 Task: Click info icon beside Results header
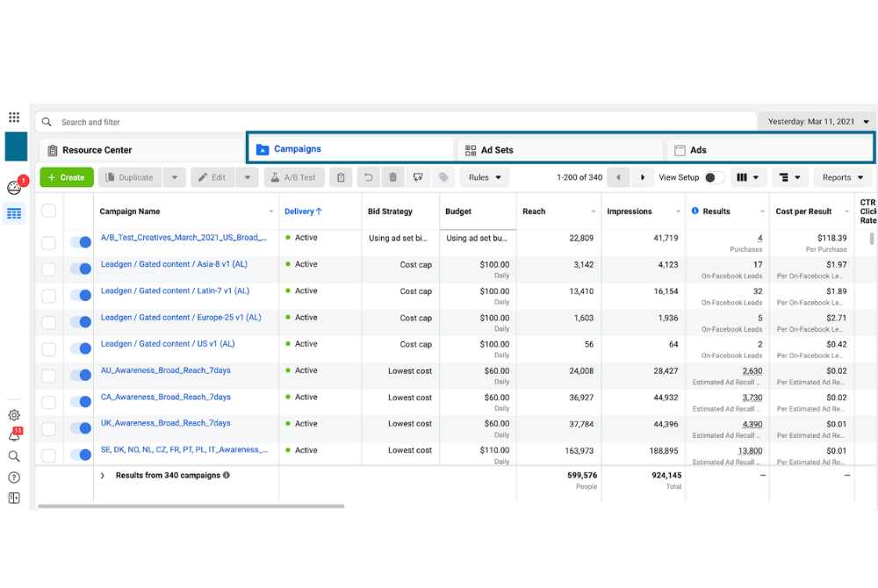(x=694, y=211)
